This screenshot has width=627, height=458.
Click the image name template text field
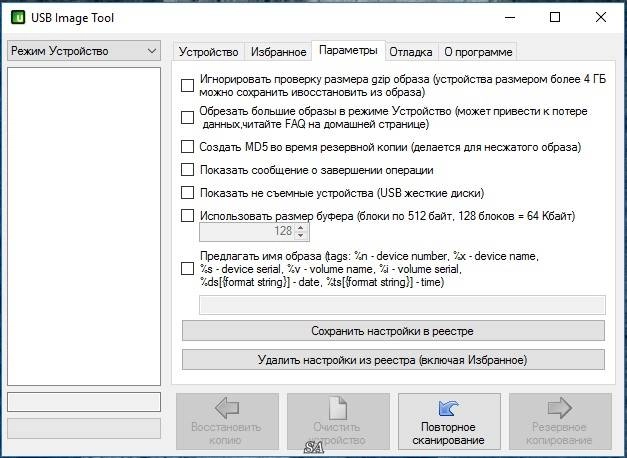(x=402, y=305)
